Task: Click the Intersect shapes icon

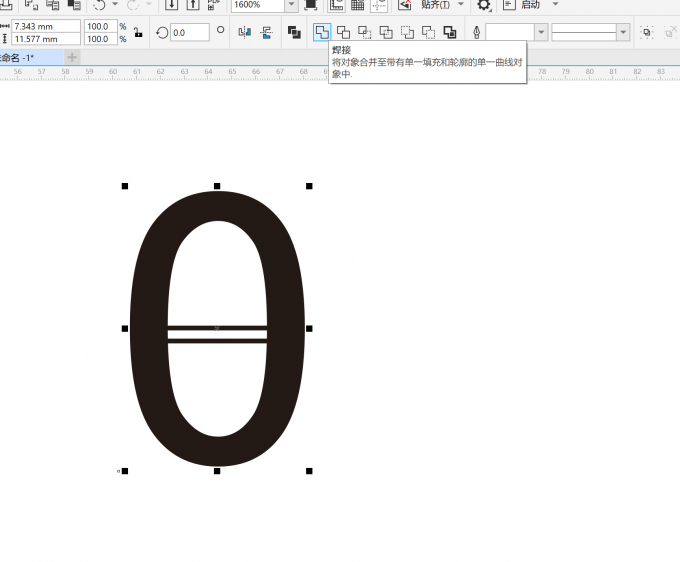Action: (364, 33)
